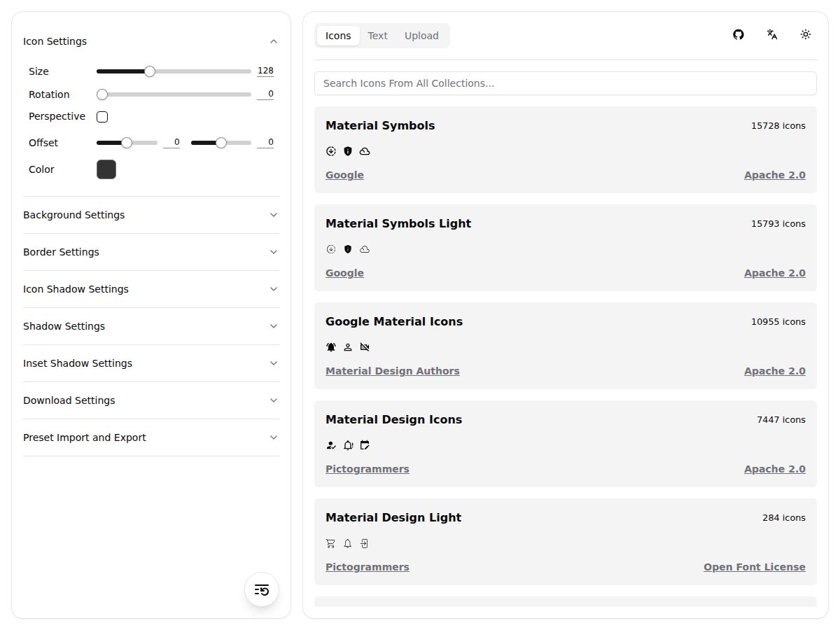Click the Size slider handle
This screenshot has height=630, width=840.
[x=149, y=71]
